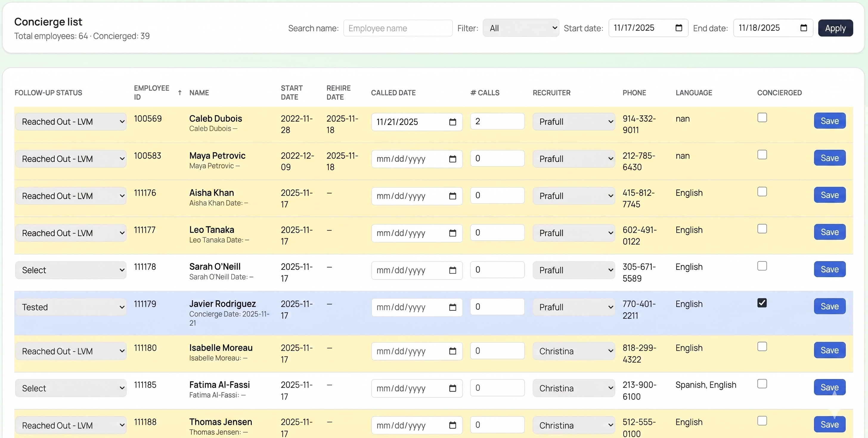Open follow-up status dropdown for Thomas Jensen
The image size is (868, 438).
click(x=71, y=425)
